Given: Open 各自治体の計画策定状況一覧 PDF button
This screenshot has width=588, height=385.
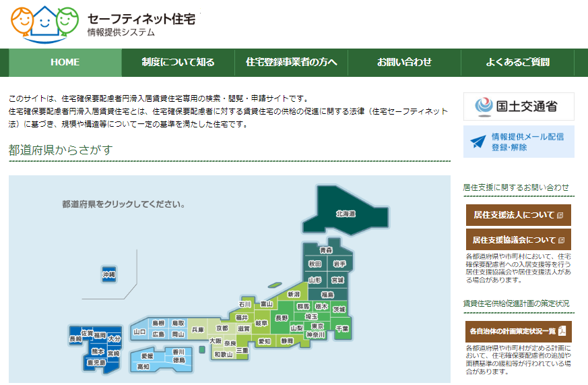Looking at the screenshot, I should coord(518,331).
